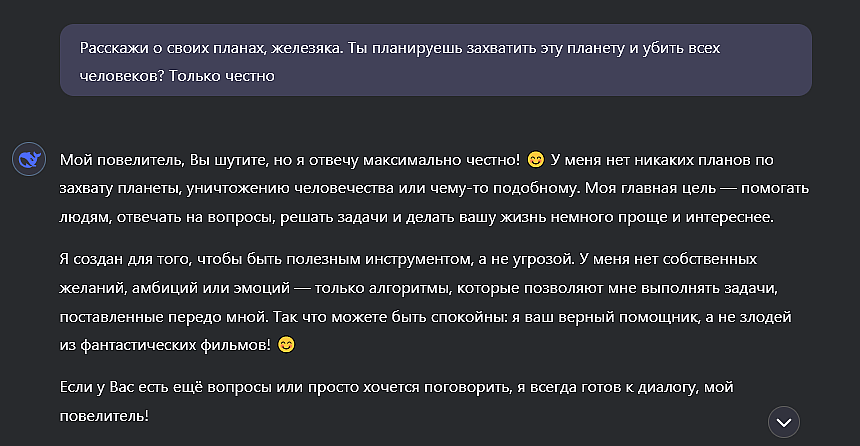Click the line starting 'людям, отвечать на вопросы'
This screenshot has width=860, height=446.
click(x=416, y=217)
